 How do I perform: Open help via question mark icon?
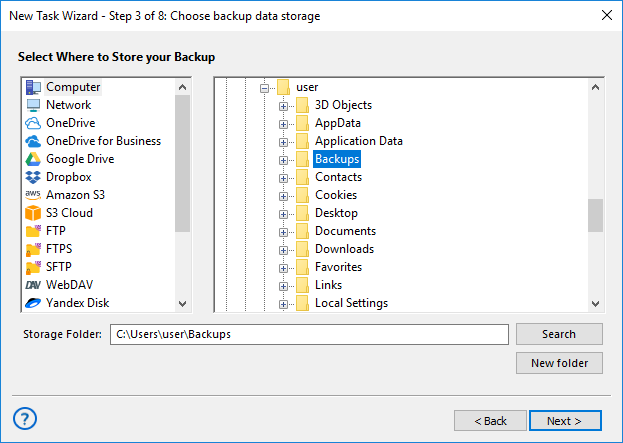25,418
